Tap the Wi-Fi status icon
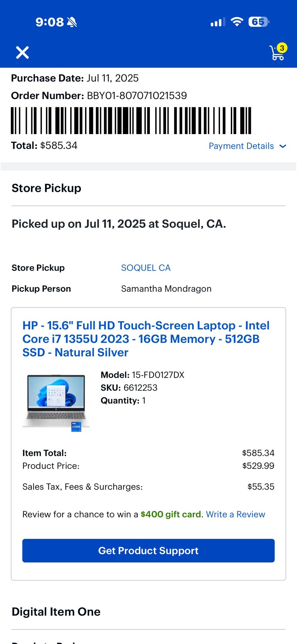 (237, 21)
